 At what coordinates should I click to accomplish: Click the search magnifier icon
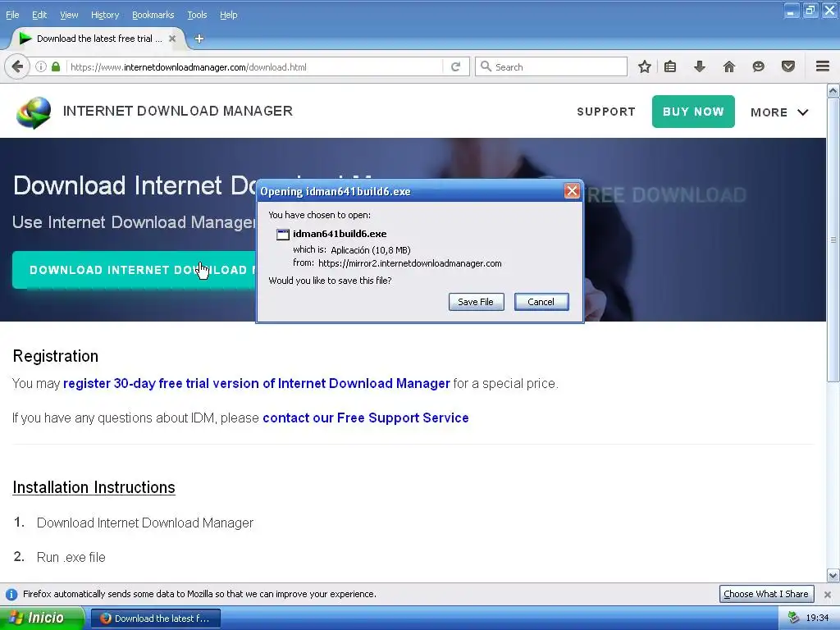pyautogui.click(x=486, y=66)
